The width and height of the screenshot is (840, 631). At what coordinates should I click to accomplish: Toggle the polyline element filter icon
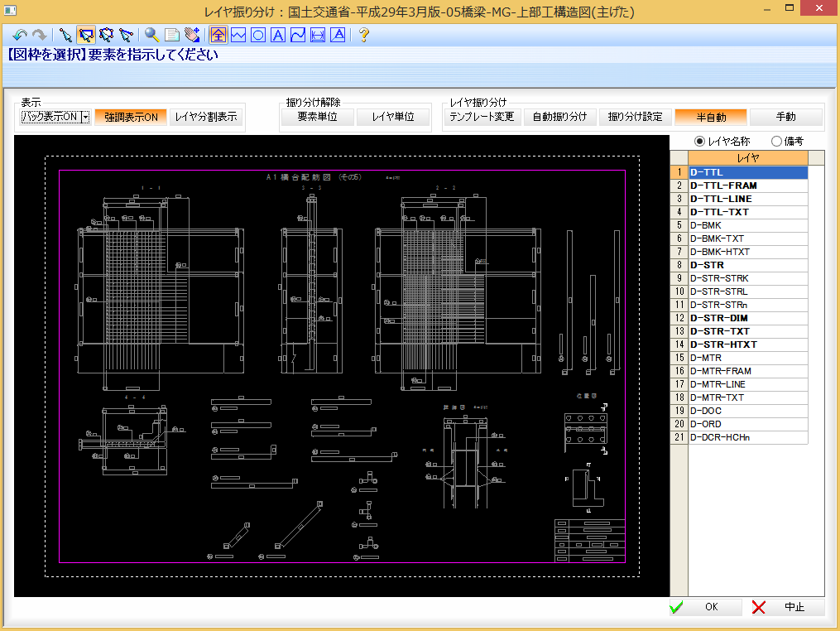[x=238, y=36]
